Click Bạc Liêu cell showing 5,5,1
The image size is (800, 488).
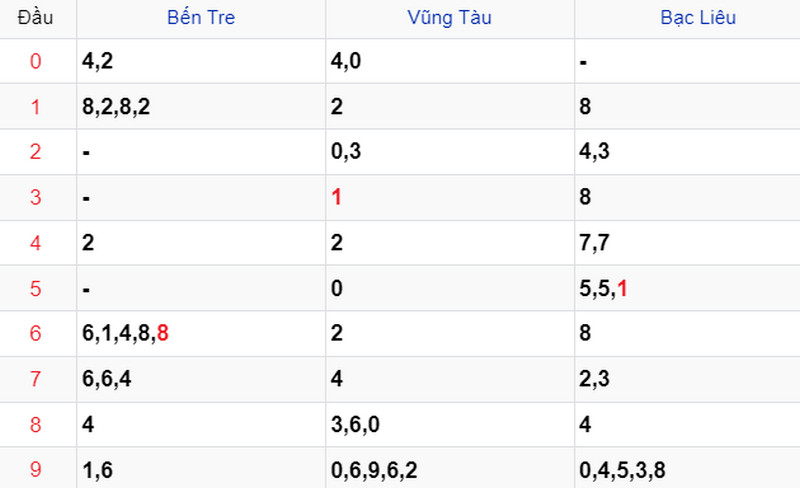(x=687, y=288)
